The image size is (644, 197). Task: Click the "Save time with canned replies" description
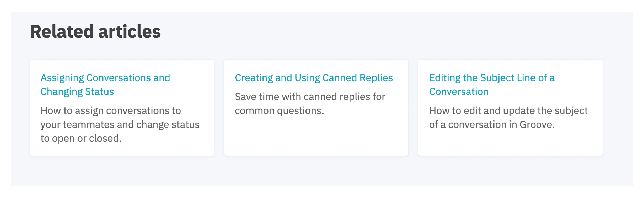click(x=310, y=97)
